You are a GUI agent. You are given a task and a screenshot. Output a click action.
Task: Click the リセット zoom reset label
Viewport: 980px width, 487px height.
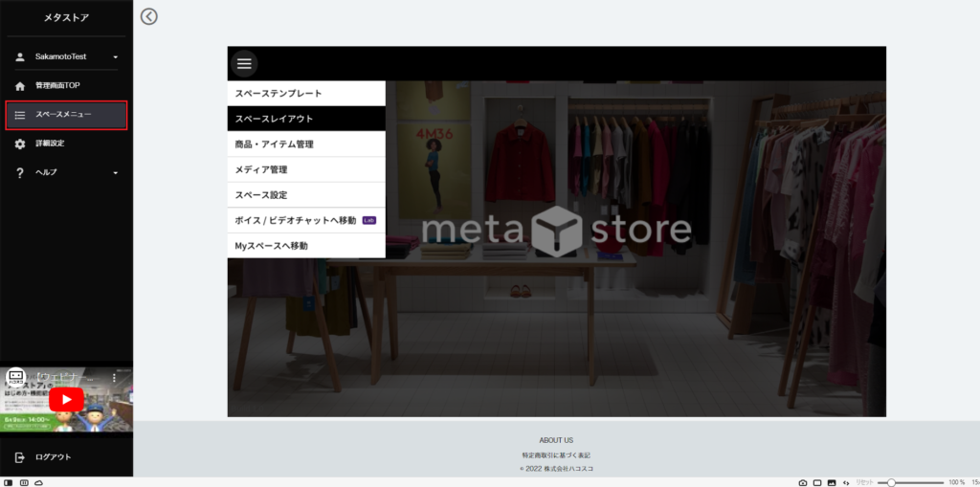click(x=864, y=482)
